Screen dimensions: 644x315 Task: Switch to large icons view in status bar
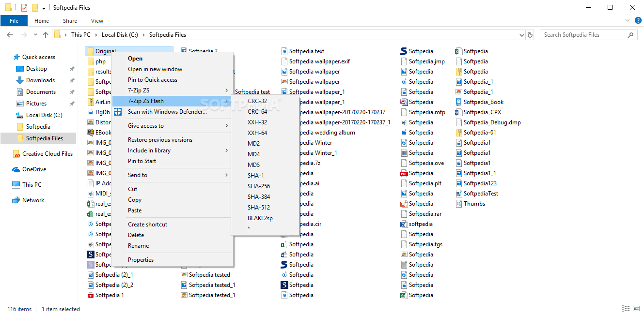tap(636, 309)
